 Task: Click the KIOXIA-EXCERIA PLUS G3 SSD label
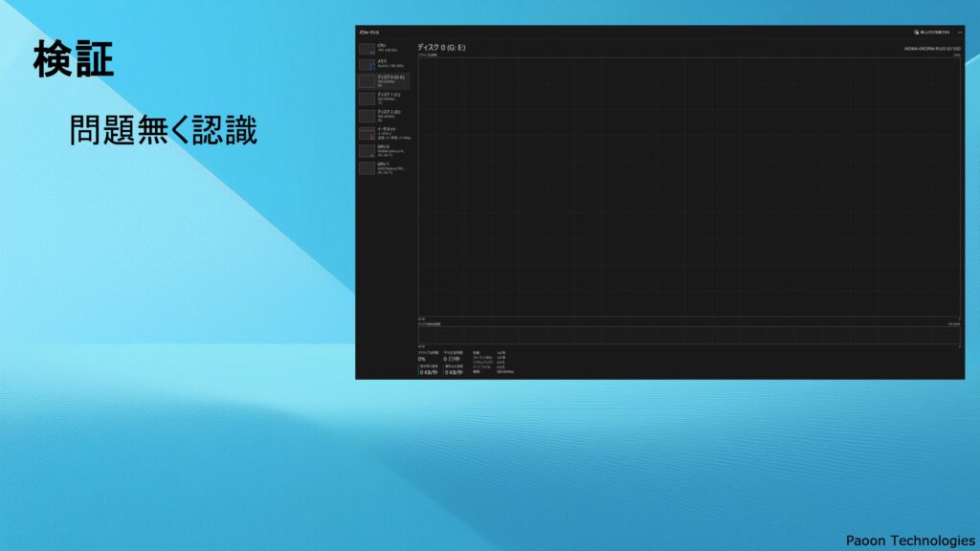pos(931,48)
